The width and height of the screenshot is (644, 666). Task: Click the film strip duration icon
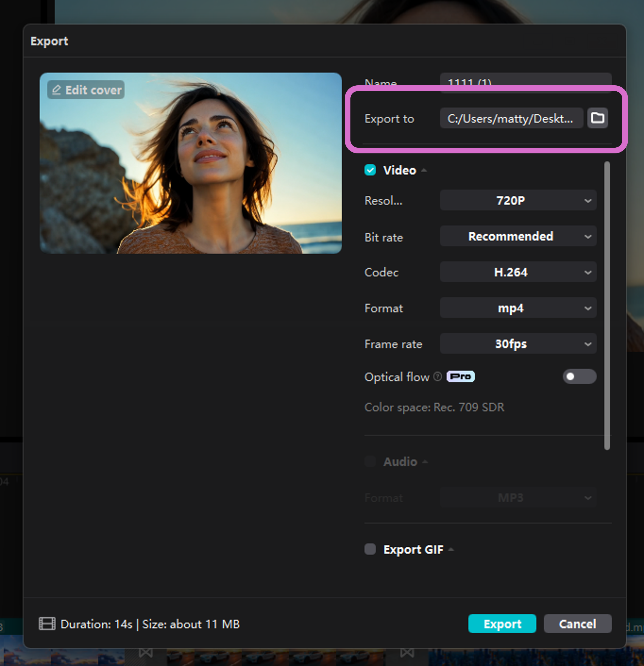click(x=47, y=624)
